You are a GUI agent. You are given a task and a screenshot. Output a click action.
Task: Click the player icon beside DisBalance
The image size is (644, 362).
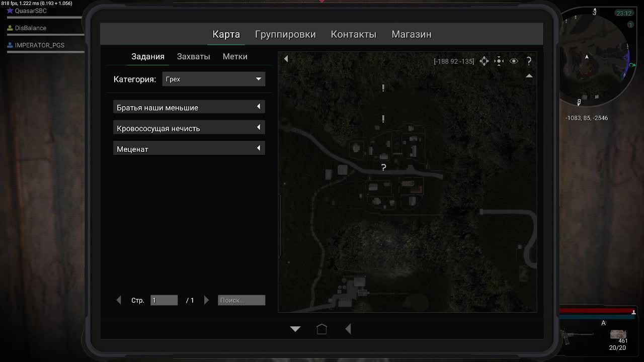10,28
